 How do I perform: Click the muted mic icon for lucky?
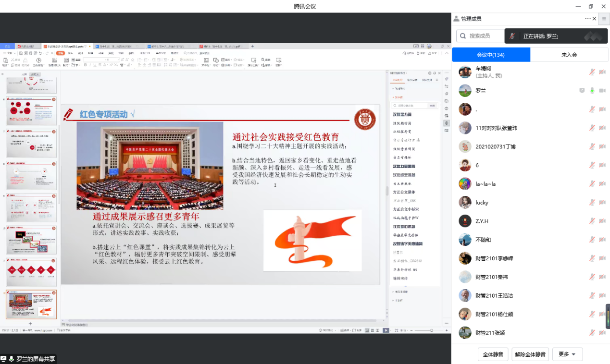point(592,203)
